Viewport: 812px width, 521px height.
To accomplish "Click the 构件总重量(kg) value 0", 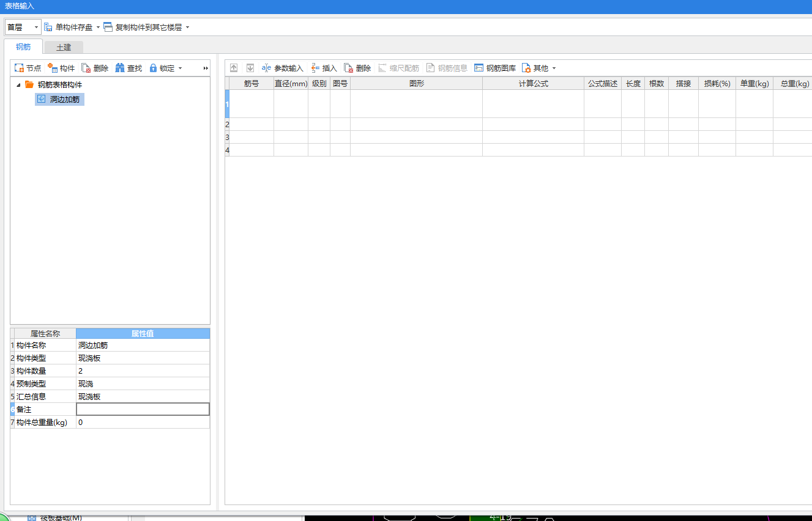I will (x=143, y=423).
